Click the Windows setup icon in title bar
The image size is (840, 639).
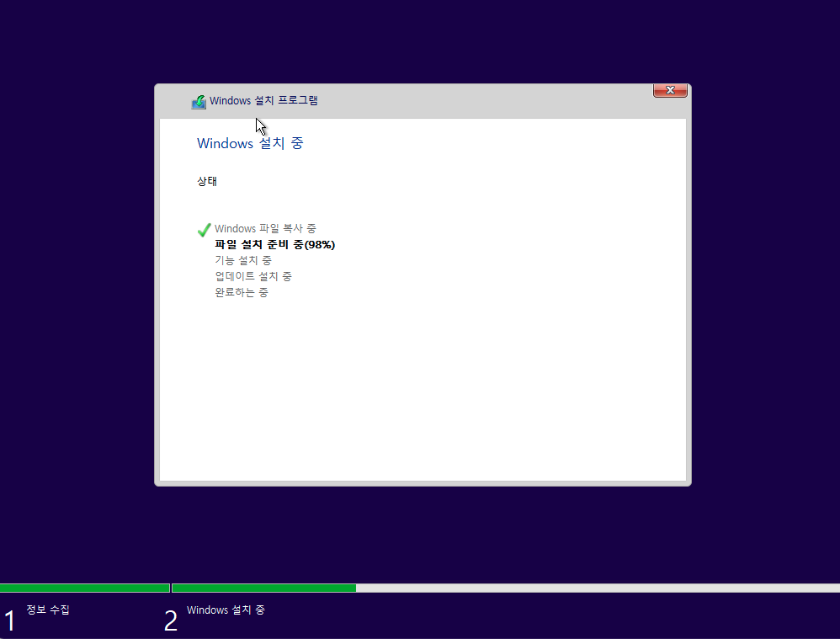(199, 101)
